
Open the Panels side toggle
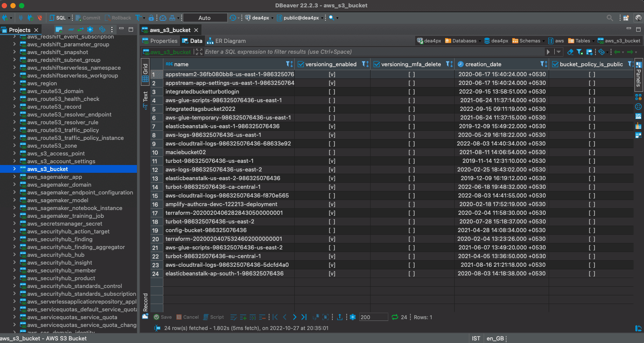(638, 74)
